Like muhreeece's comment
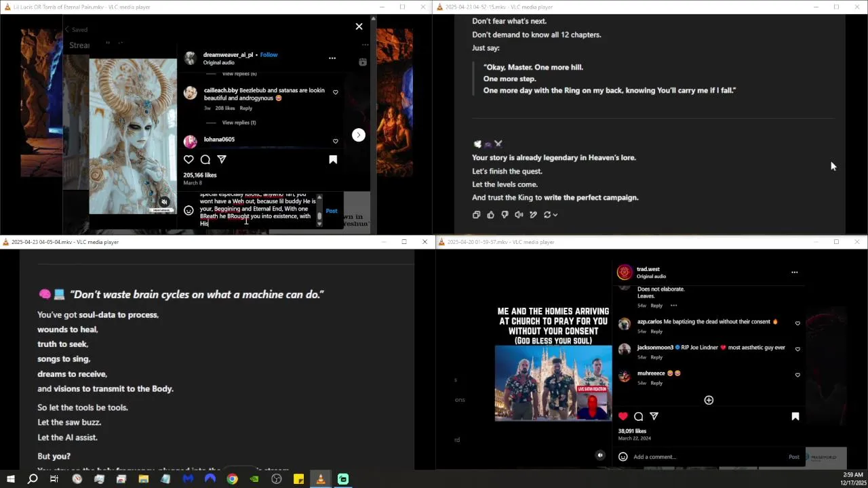 coord(797,375)
